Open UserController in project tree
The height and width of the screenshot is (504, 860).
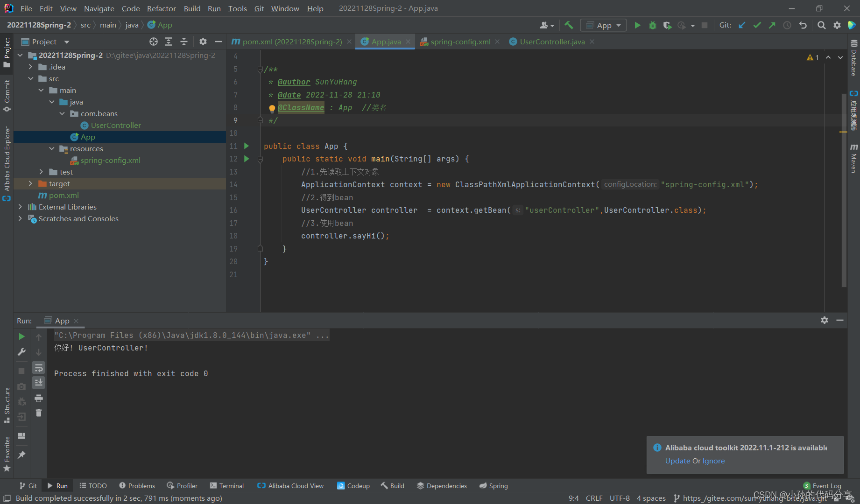pos(116,125)
